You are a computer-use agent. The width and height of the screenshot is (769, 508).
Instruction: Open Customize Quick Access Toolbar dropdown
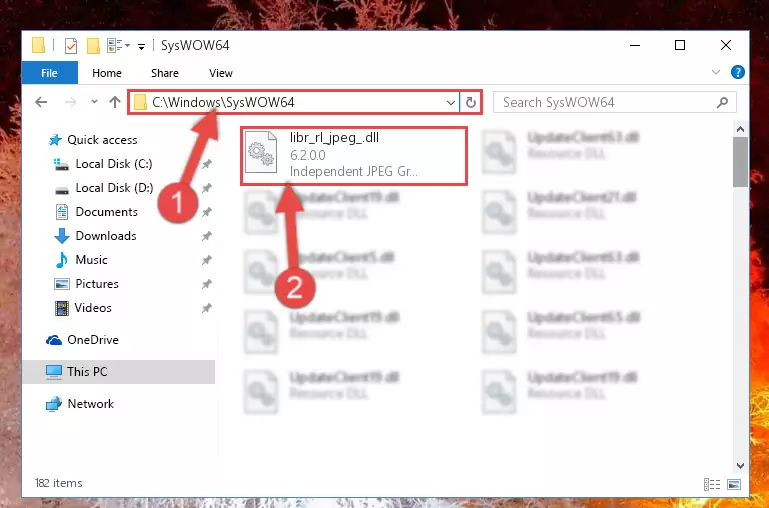141,47
